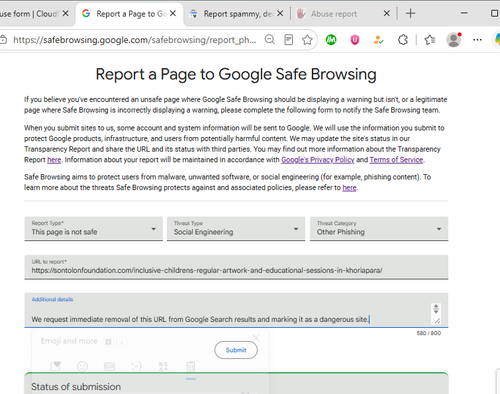The image size is (500, 394).
Task: Click the 580 / 800 character counter
Action: (x=429, y=333)
